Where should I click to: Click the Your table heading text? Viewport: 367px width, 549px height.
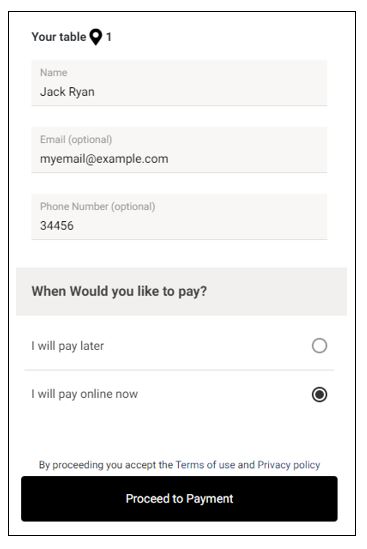tap(58, 37)
